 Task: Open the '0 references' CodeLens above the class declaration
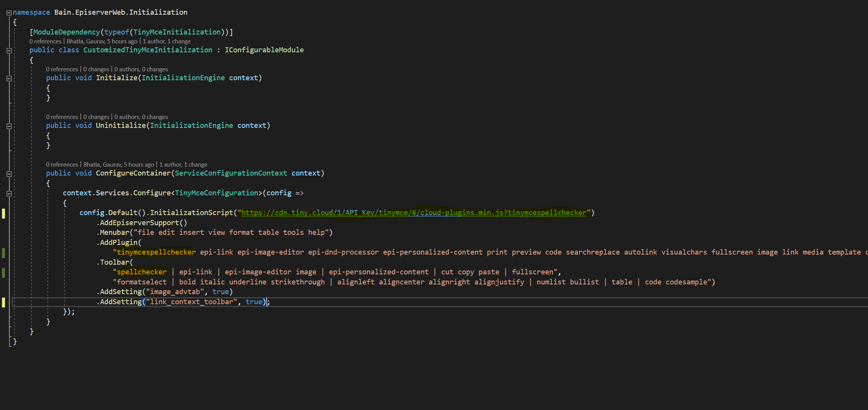[x=45, y=41]
